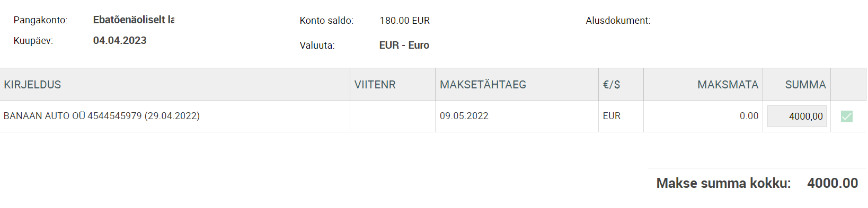Select the Ebatõenäoliselt bank account value

[x=134, y=20]
